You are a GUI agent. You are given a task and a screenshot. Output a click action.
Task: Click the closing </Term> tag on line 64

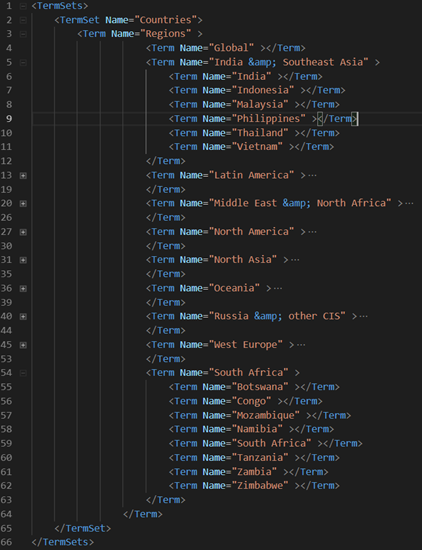click(x=143, y=514)
